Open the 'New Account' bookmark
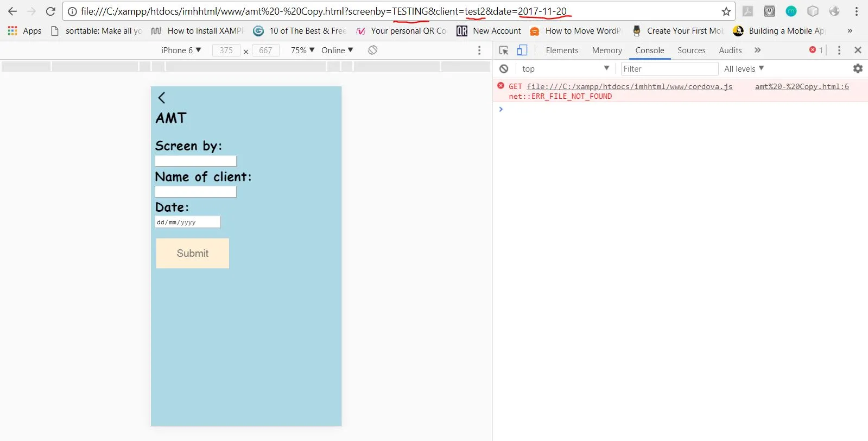Viewport: 868px width, 441px height. click(x=489, y=31)
